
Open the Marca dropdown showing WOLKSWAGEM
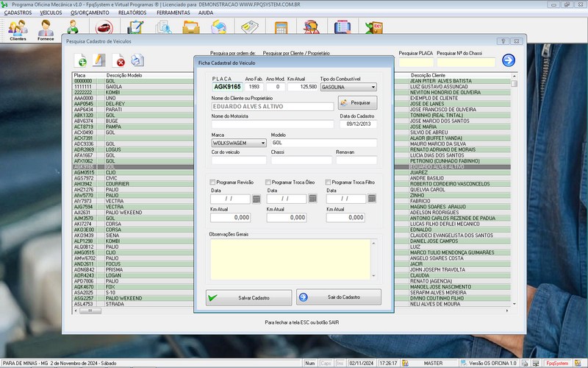pyautogui.click(x=262, y=143)
